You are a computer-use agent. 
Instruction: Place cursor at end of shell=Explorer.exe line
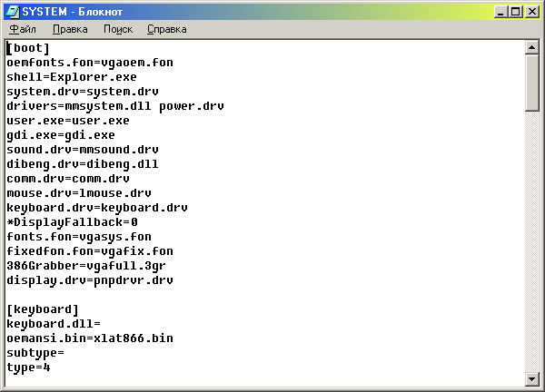(138, 77)
